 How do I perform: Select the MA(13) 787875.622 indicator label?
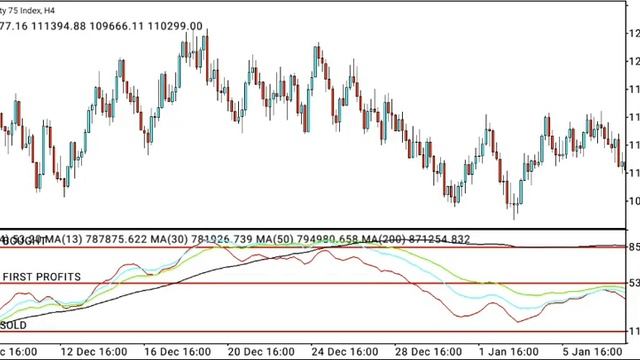[96, 239]
